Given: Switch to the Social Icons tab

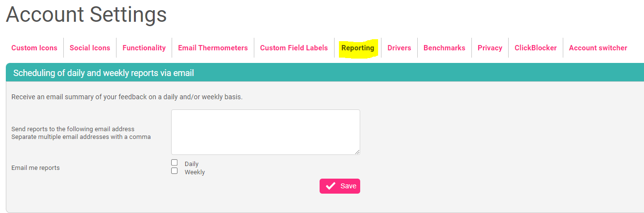Looking at the screenshot, I should 90,48.
